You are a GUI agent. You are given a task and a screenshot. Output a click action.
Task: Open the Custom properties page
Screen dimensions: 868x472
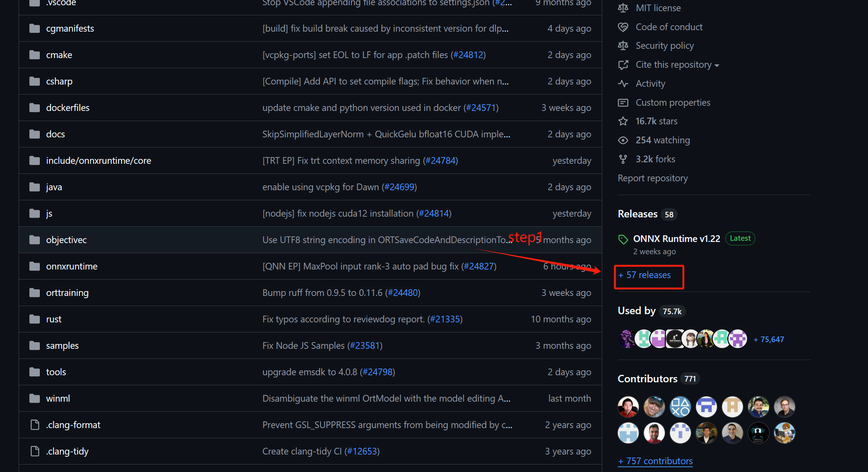(x=673, y=103)
